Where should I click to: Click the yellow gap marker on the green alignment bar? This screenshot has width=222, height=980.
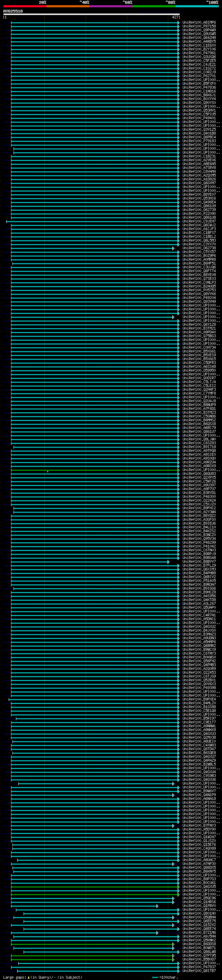[48, 472]
